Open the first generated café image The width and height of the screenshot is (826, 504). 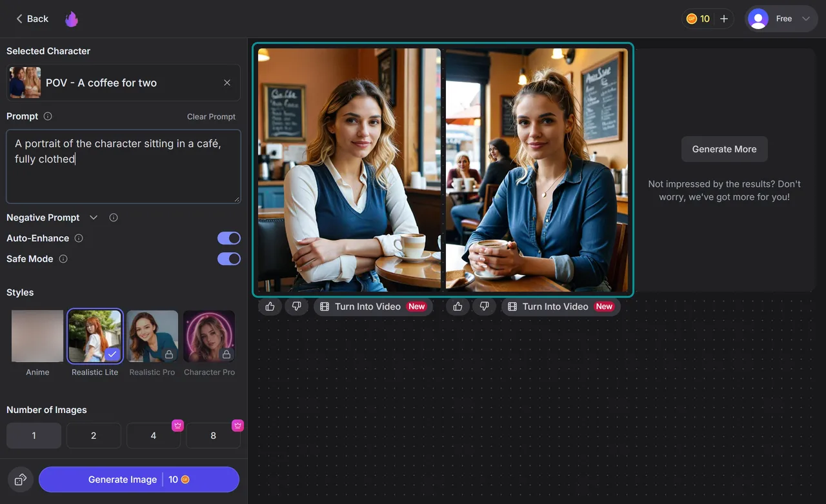(x=349, y=170)
